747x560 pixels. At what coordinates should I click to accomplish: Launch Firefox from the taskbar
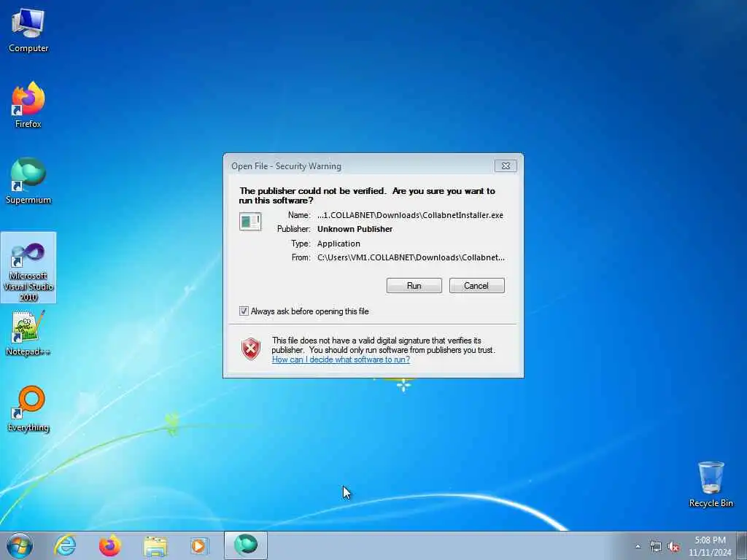coord(109,545)
